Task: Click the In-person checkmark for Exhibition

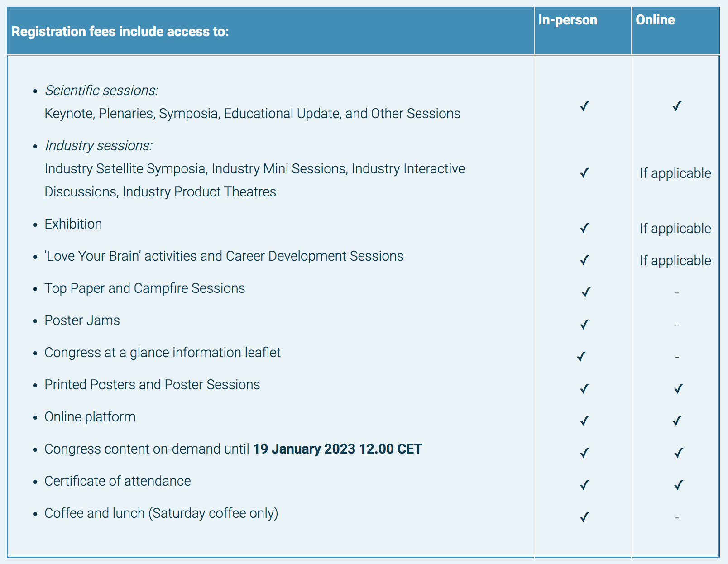Action: [584, 228]
